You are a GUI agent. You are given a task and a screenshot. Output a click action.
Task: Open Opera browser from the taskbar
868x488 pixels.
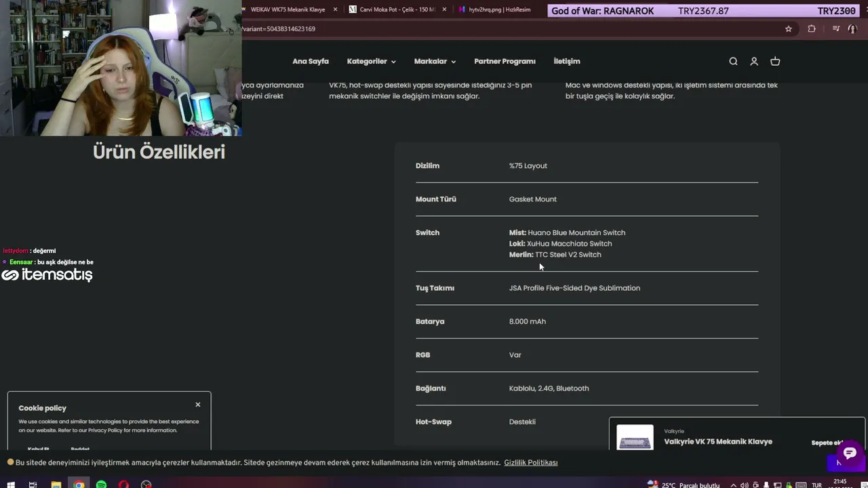pyautogui.click(x=123, y=484)
